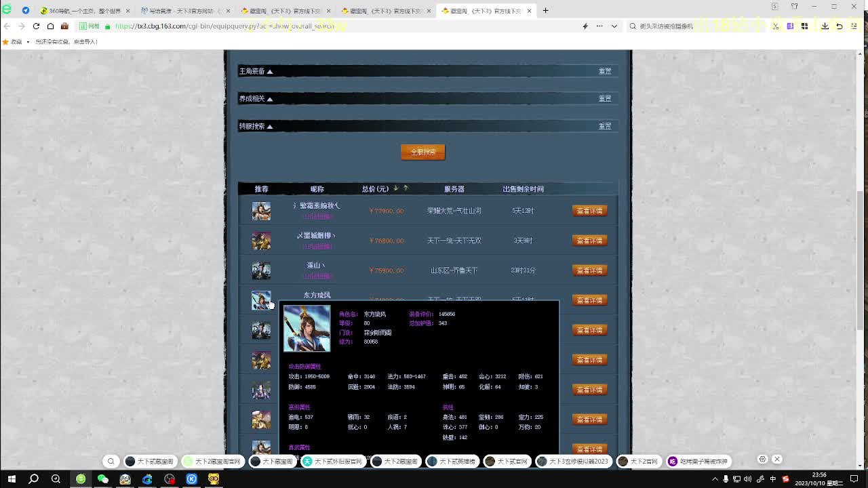
Task: View details for ￥75900.00 listing
Action: [x=589, y=270]
